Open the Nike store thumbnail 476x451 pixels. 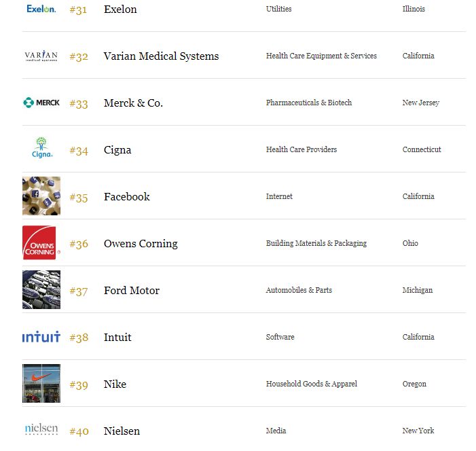tap(41, 383)
